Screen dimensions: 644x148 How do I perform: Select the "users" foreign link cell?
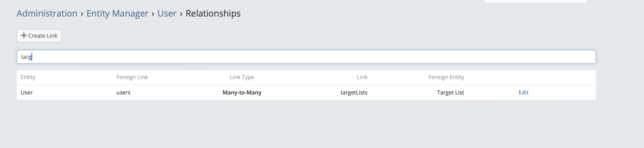(x=123, y=92)
